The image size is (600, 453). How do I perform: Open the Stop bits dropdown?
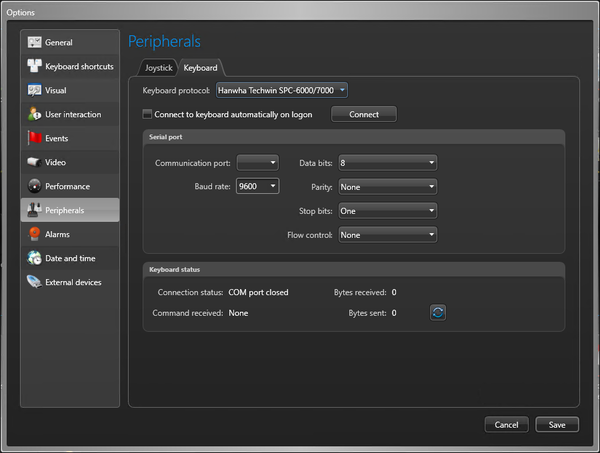[388, 211]
